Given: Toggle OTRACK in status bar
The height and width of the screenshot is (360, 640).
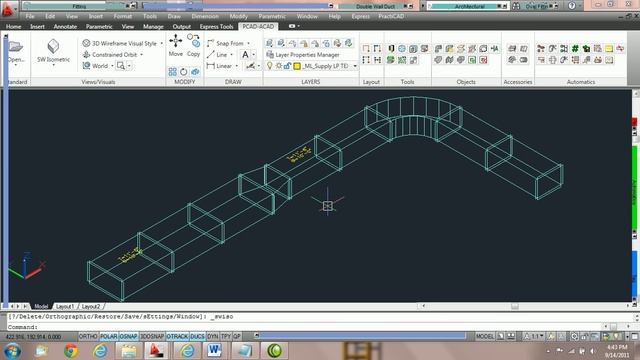Looking at the screenshot, I should 177,336.
